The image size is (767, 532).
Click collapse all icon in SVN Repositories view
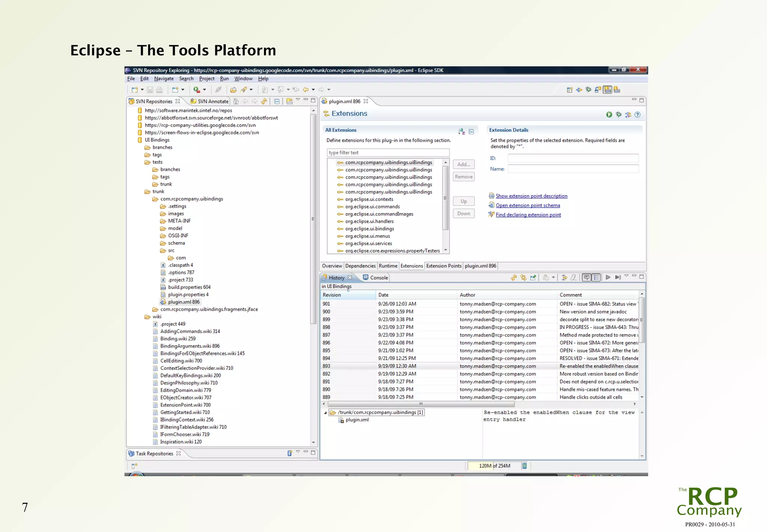coord(277,101)
